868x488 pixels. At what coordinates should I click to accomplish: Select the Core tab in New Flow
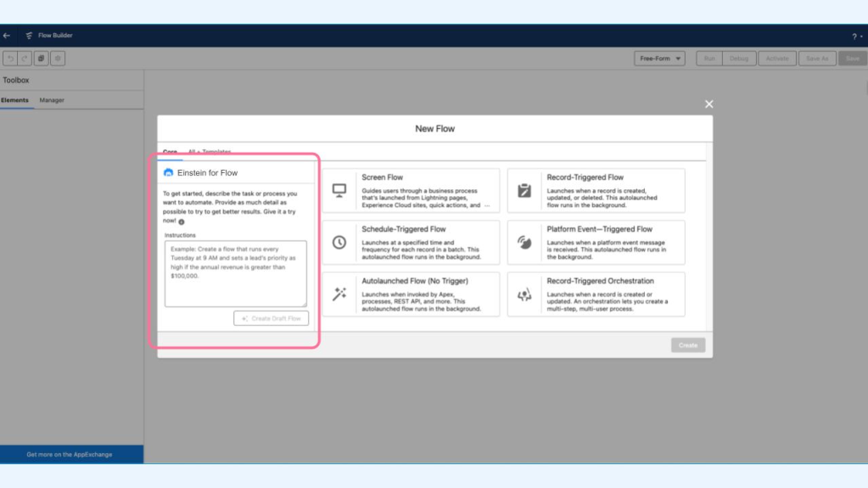pos(170,152)
